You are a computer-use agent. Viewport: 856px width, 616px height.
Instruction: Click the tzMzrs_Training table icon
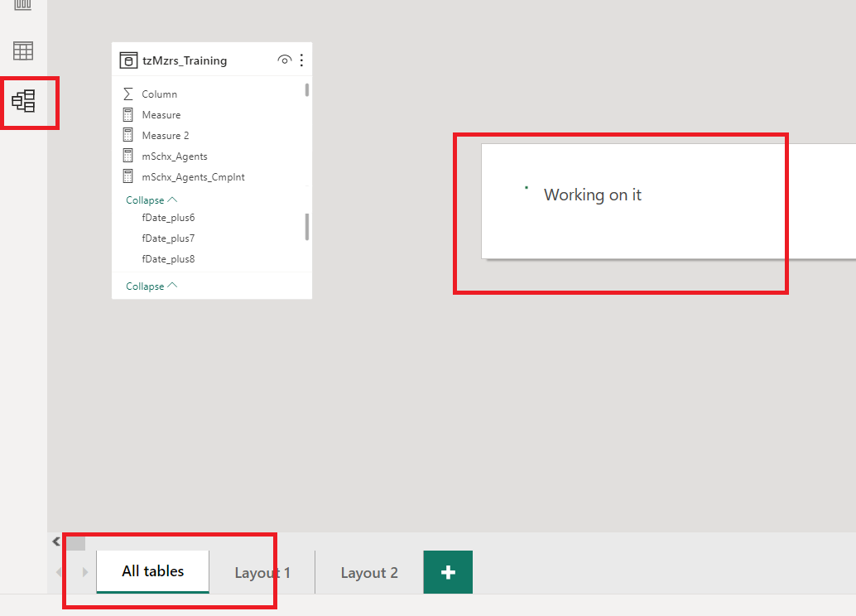click(x=128, y=60)
